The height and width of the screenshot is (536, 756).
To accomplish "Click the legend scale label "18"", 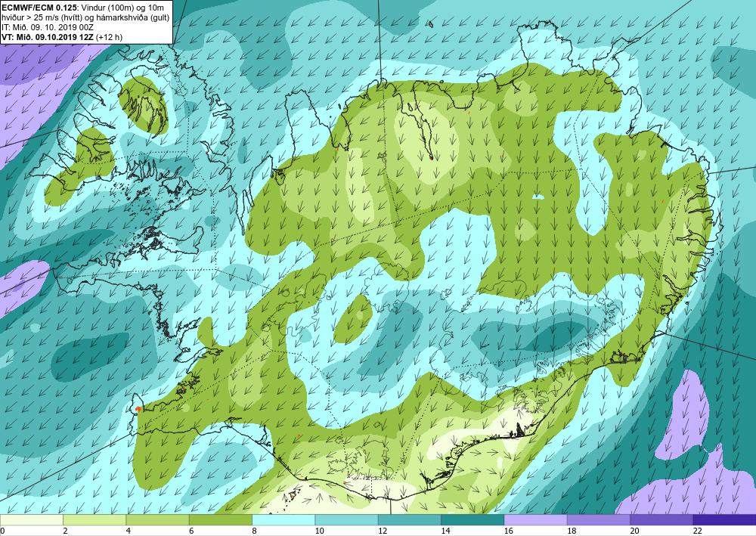I will pos(572,531).
